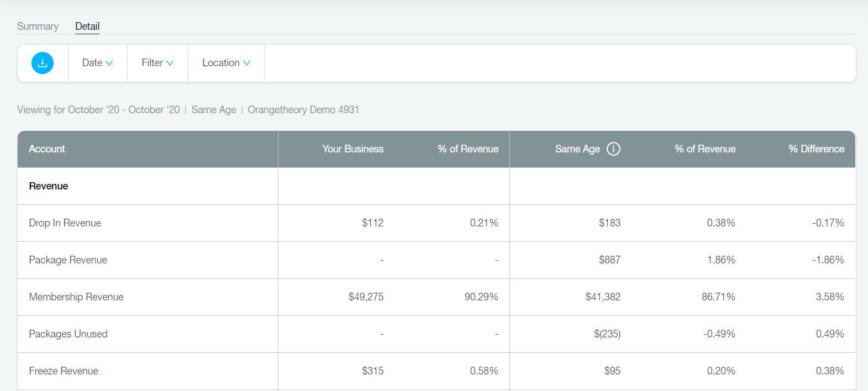Click the Account column header
Image resolution: width=868 pixels, height=391 pixels.
(47, 149)
